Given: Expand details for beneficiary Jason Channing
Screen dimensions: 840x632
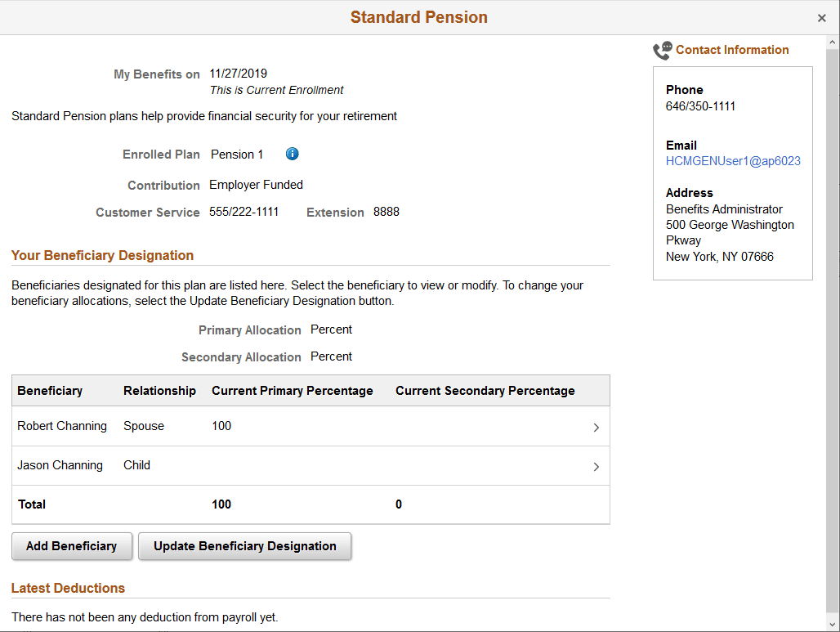Looking at the screenshot, I should click(597, 465).
